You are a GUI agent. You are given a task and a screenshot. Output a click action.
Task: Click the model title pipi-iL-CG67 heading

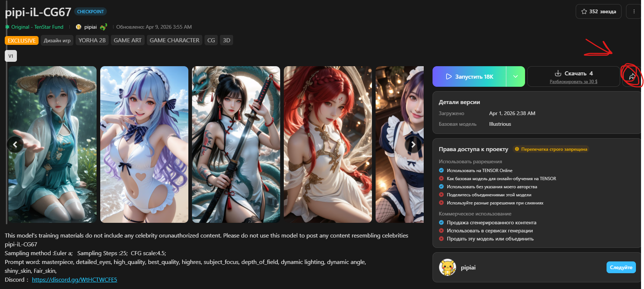(38, 12)
